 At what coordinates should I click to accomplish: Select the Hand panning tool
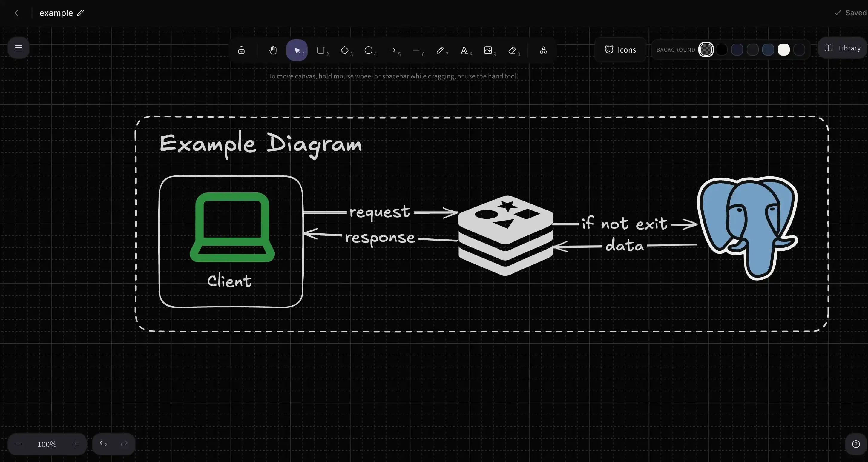273,50
